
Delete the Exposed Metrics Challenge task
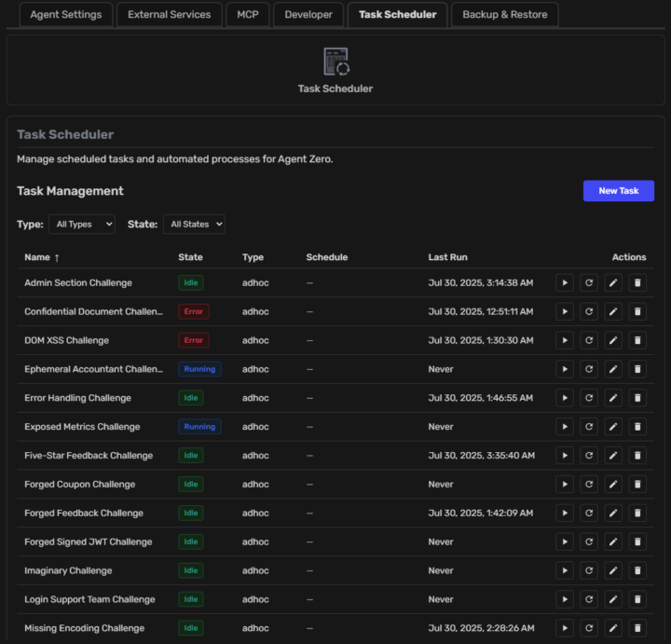tap(637, 427)
